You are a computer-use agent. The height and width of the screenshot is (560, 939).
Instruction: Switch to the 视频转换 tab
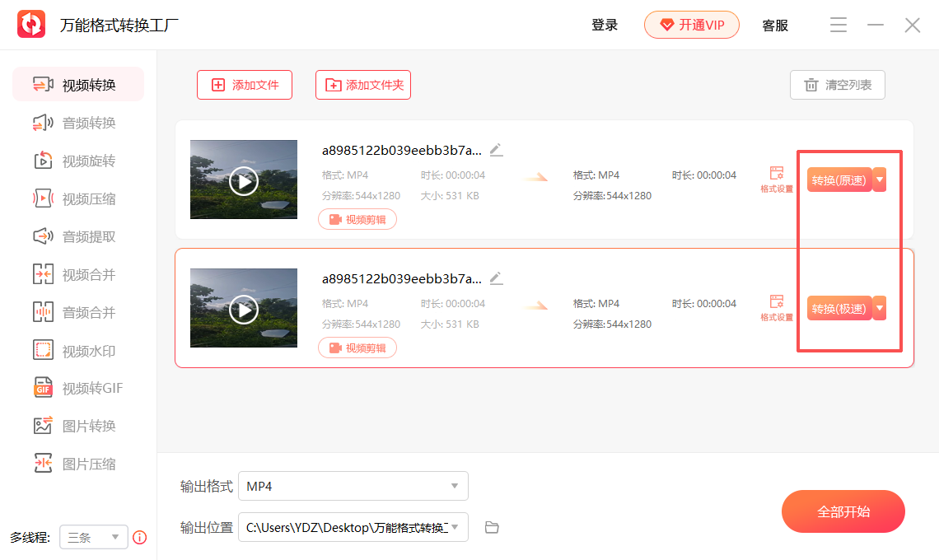pyautogui.click(x=78, y=83)
